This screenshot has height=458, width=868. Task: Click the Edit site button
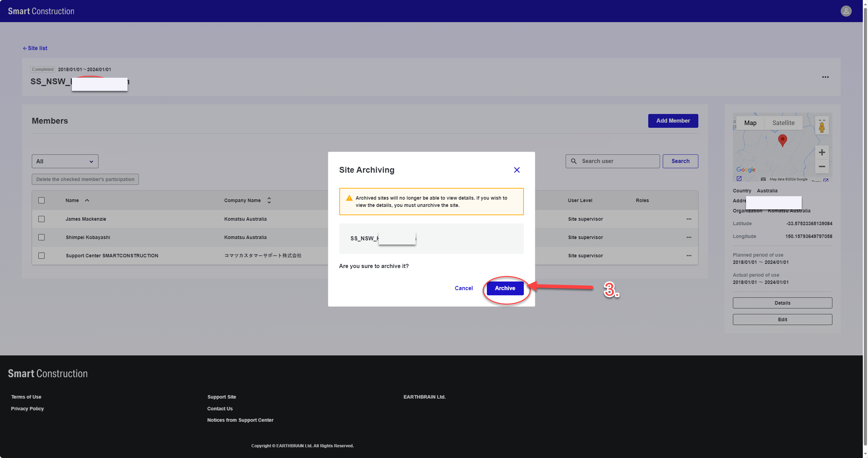(782, 319)
